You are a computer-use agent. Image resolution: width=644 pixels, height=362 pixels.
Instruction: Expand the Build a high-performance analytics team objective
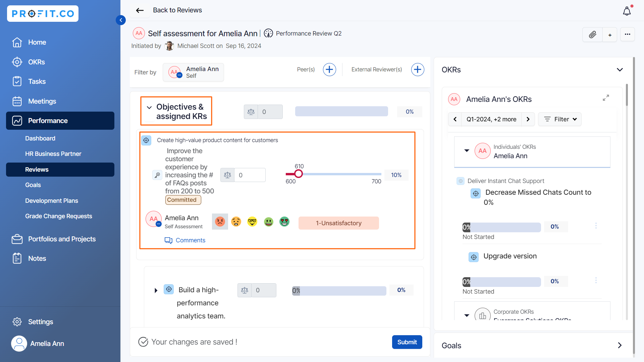coord(156,290)
